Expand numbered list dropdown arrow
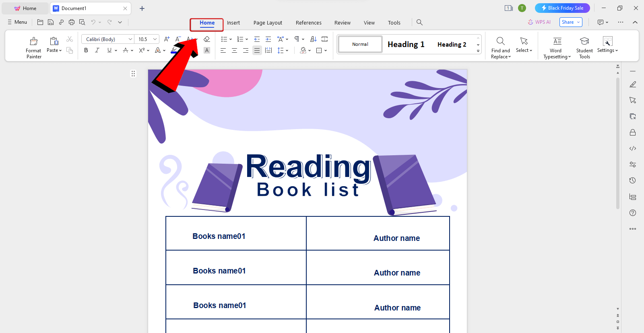Screen dimensions: 644x333 (247, 39)
